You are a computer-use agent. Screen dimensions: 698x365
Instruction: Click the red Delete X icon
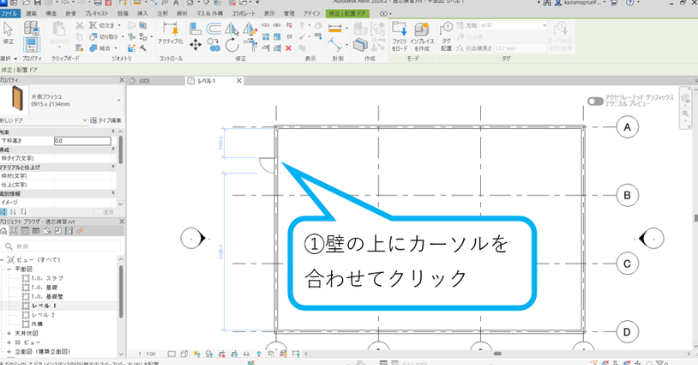[288, 48]
